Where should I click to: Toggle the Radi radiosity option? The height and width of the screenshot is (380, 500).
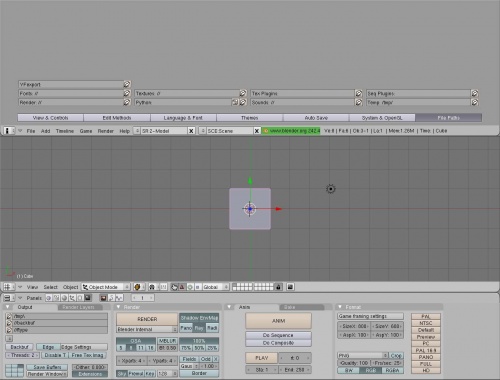point(212,328)
